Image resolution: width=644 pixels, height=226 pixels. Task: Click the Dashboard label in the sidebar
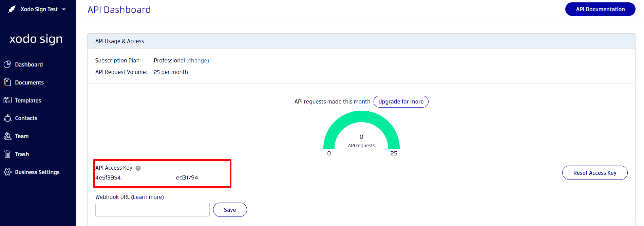pyautogui.click(x=29, y=64)
